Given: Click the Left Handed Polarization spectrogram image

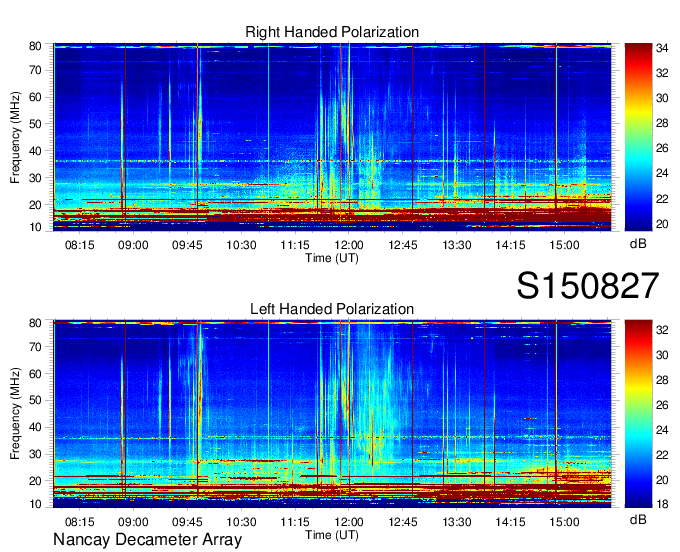Looking at the screenshot, I should pos(332,414).
